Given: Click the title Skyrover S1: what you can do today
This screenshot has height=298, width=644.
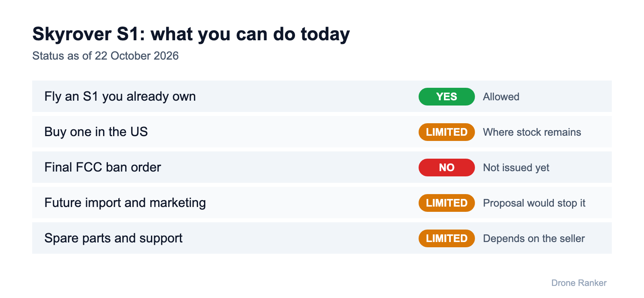Looking at the screenshot, I should 191,34.
